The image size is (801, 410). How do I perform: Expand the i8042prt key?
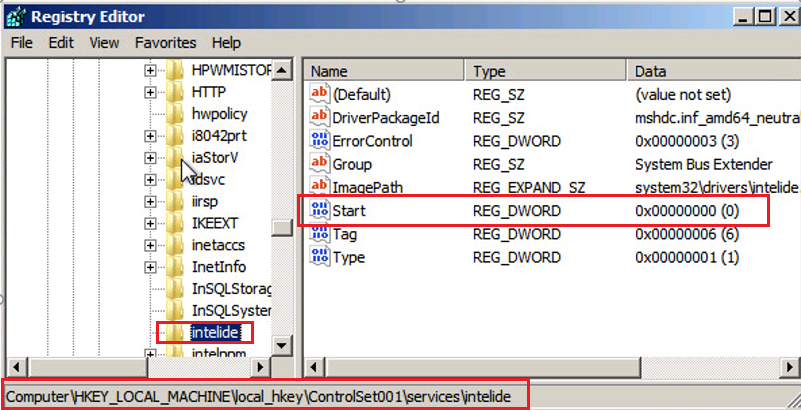150,136
